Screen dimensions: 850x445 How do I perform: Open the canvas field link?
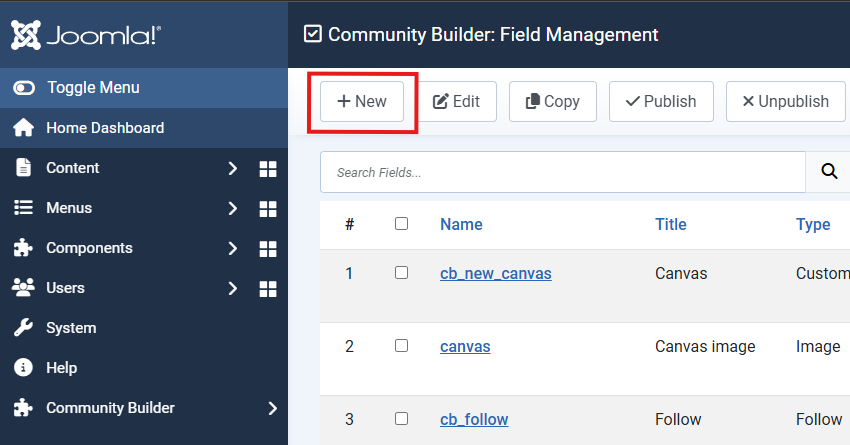[x=465, y=347]
